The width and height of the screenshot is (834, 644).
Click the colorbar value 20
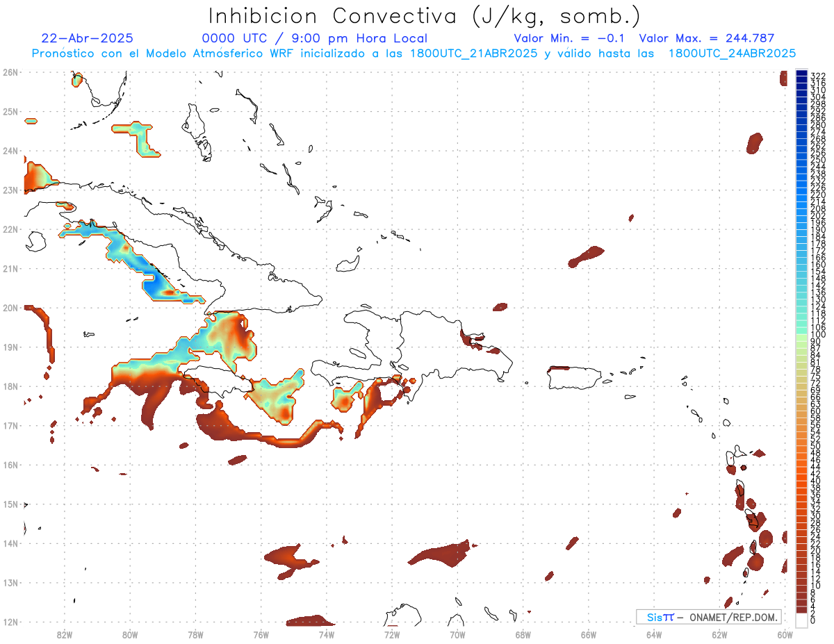pyautogui.click(x=815, y=550)
